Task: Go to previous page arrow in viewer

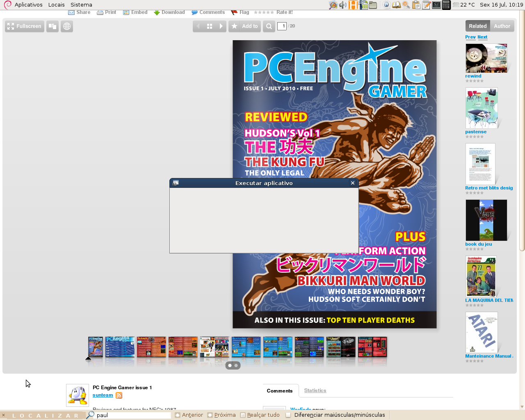Action: [199, 26]
